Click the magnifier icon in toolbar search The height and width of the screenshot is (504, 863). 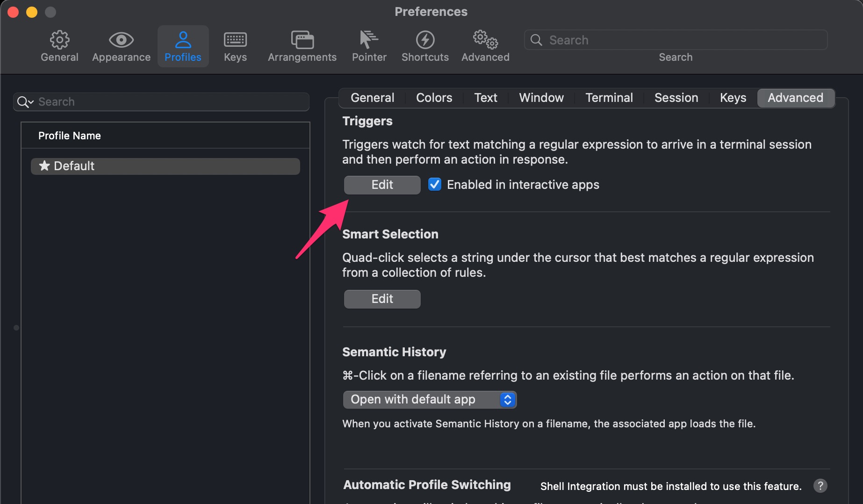click(536, 40)
